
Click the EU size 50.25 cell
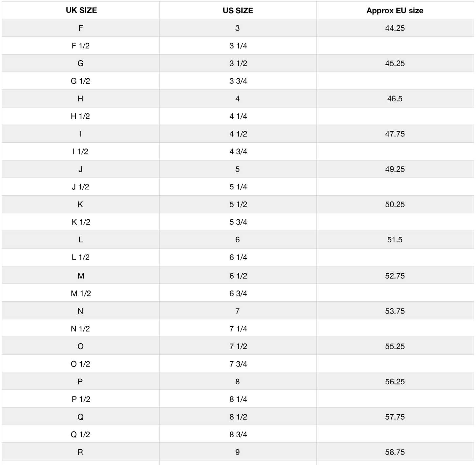pyautogui.click(x=395, y=204)
